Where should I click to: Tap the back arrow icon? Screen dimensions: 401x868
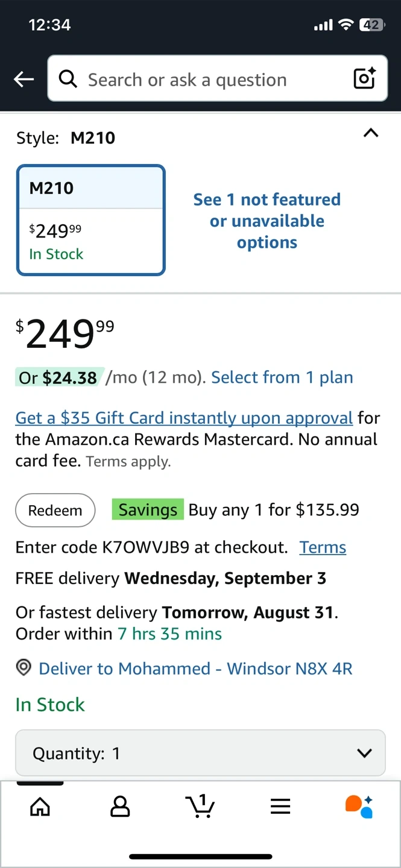[24, 79]
